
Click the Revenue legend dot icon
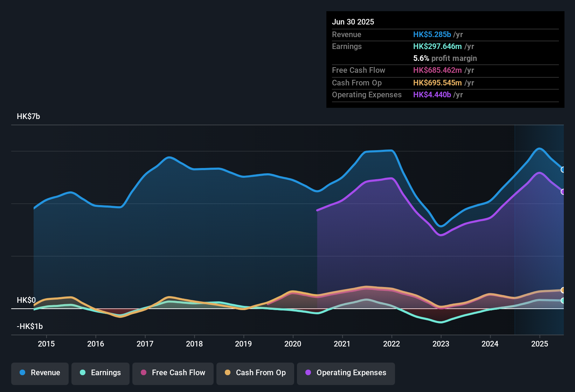pyautogui.click(x=22, y=373)
